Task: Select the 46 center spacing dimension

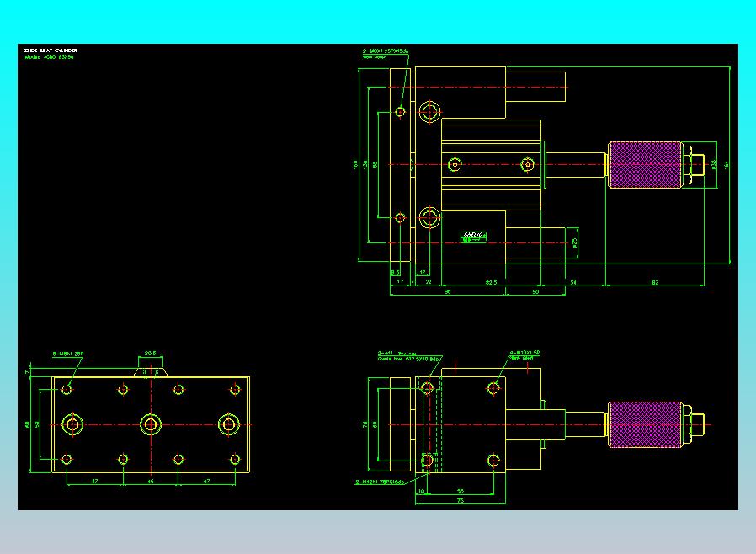Action: [x=151, y=482]
